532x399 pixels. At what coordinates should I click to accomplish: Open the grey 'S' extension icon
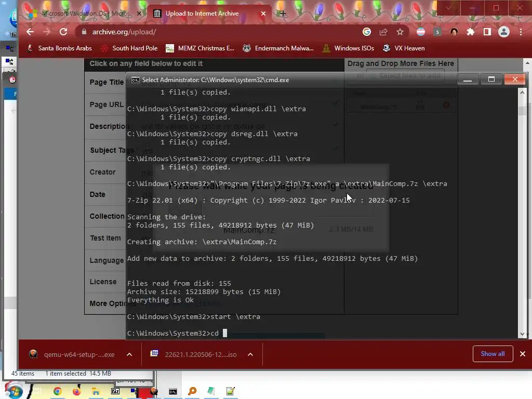click(437, 32)
